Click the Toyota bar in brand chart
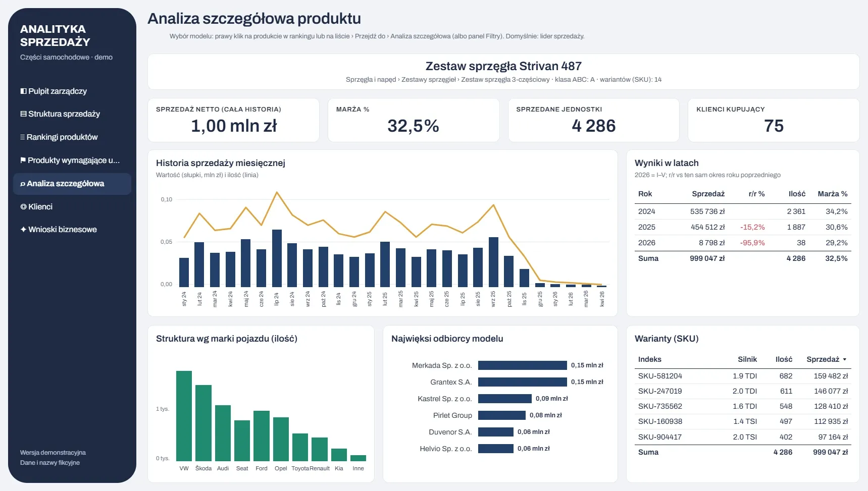The image size is (868, 491). (x=300, y=447)
